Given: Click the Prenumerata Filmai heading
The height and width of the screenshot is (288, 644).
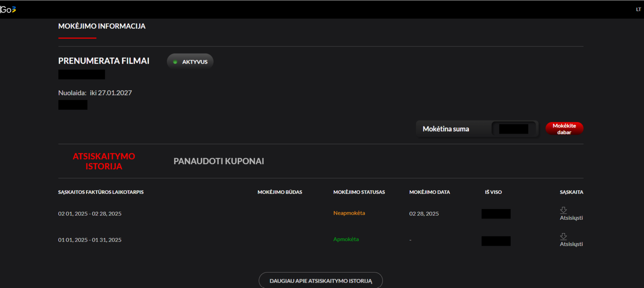Looking at the screenshot, I should point(104,61).
